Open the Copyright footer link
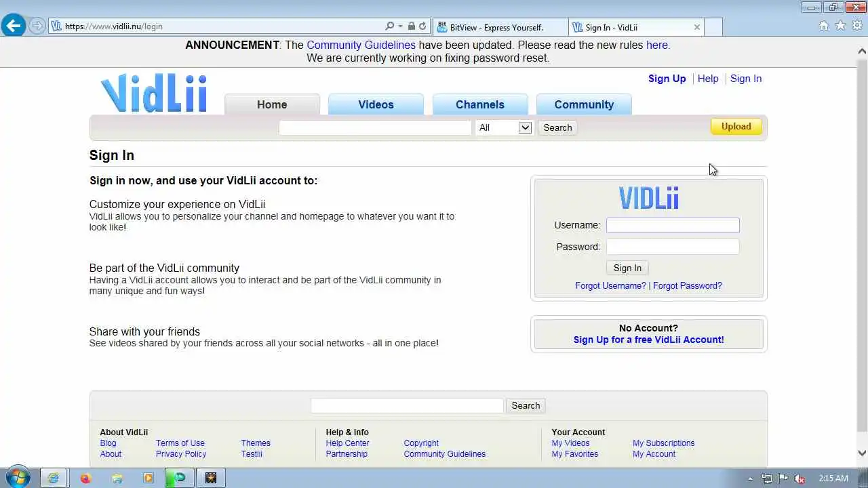Image resolution: width=868 pixels, height=488 pixels. (x=421, y=443)
